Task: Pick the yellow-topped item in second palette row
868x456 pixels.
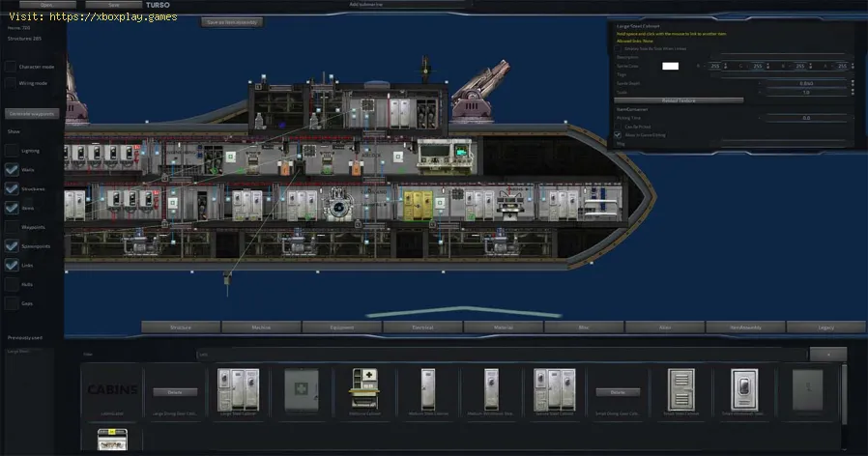Action: tap(112, 440)
